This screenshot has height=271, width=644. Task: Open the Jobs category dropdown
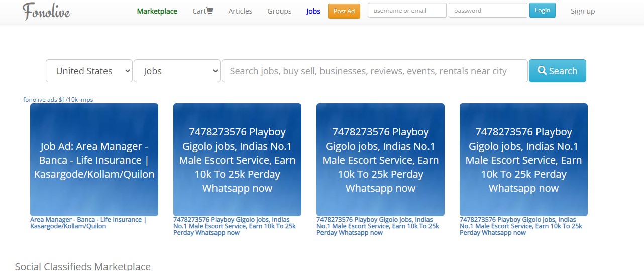tap(177, 71)
